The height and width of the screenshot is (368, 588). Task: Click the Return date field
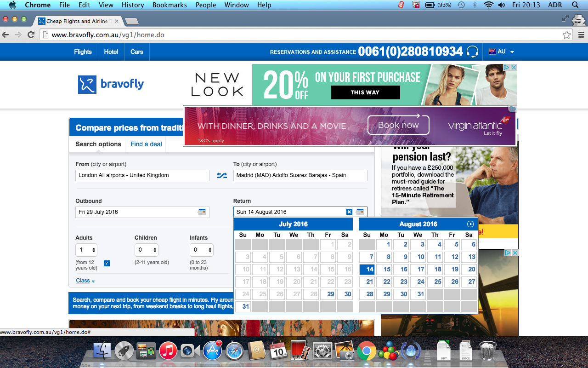(x=300, y=212)
